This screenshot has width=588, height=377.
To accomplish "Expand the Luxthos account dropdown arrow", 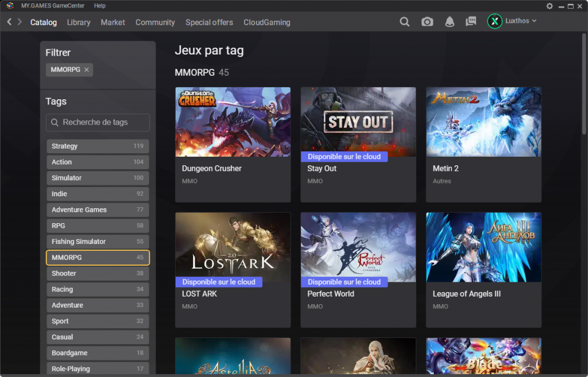I will pyautogui.click(x=534, y=21).
